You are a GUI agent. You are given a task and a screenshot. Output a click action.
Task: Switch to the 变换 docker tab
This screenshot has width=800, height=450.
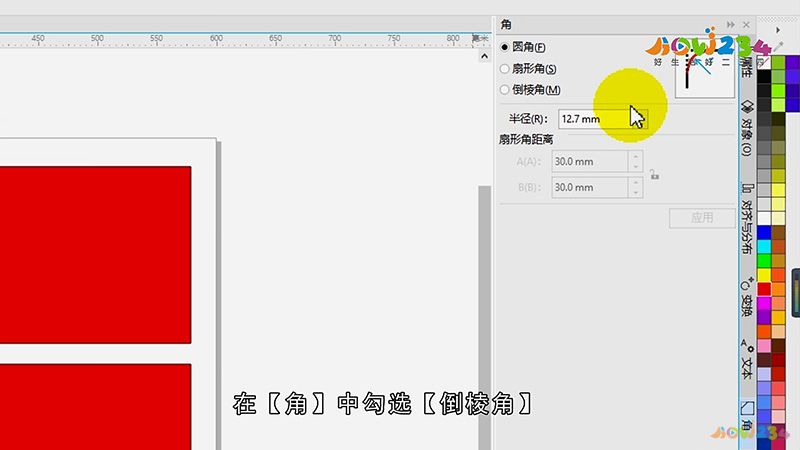pyautogui.click(x=747, y=297)
